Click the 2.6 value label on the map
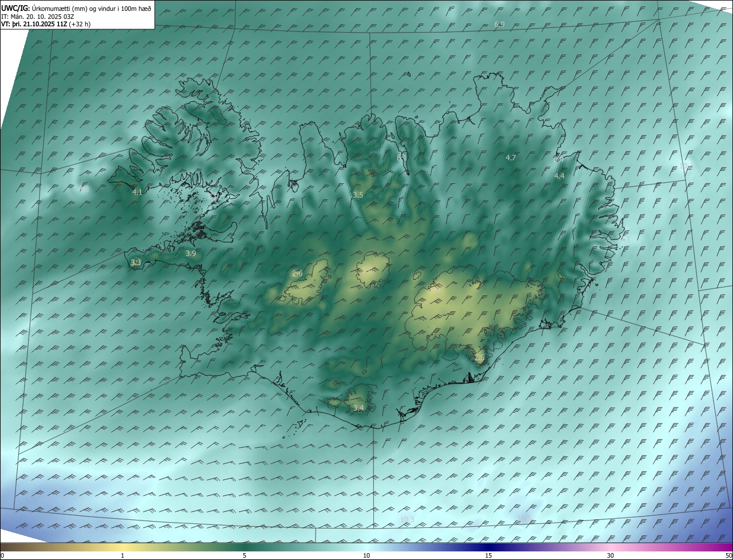This screenshot has width=733, height=560. click(297, 273)
